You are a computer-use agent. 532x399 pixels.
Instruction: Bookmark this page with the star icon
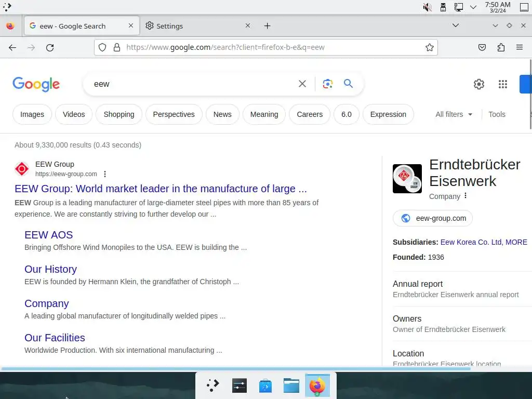430,47
